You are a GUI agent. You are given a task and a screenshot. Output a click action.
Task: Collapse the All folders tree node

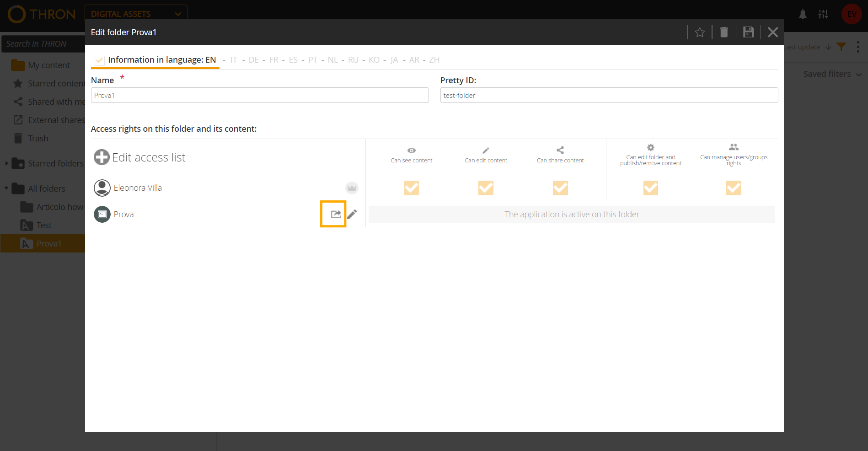pyautogui.click(x=6, y=188)
